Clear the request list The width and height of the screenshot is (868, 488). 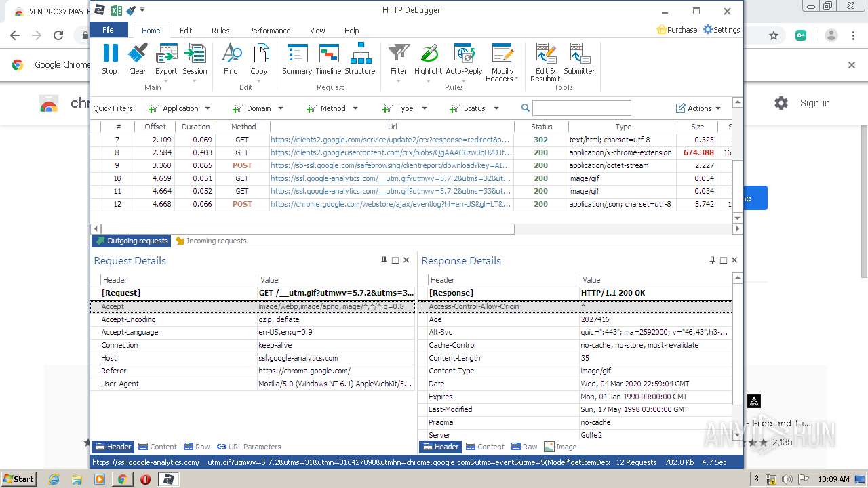137,59
